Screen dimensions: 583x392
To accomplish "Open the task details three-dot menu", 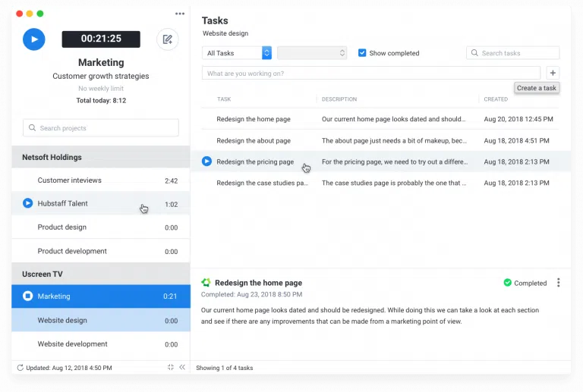I will (559, 283).
